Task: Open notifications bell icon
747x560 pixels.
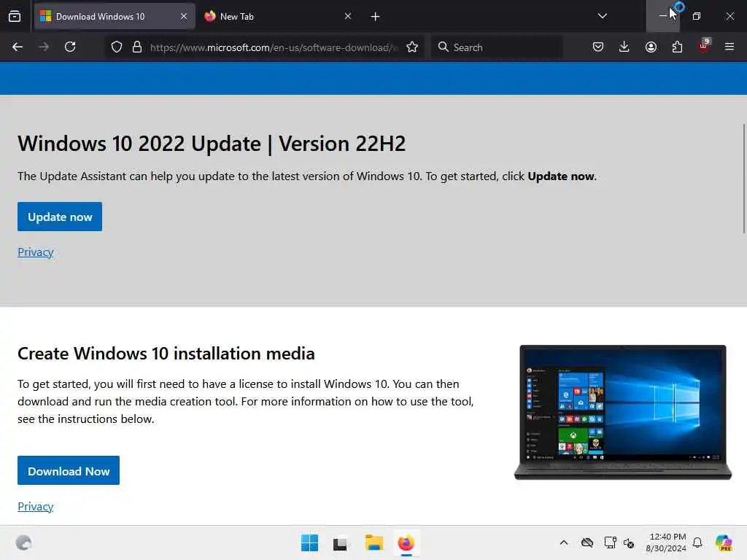Action: click(697, 542)
